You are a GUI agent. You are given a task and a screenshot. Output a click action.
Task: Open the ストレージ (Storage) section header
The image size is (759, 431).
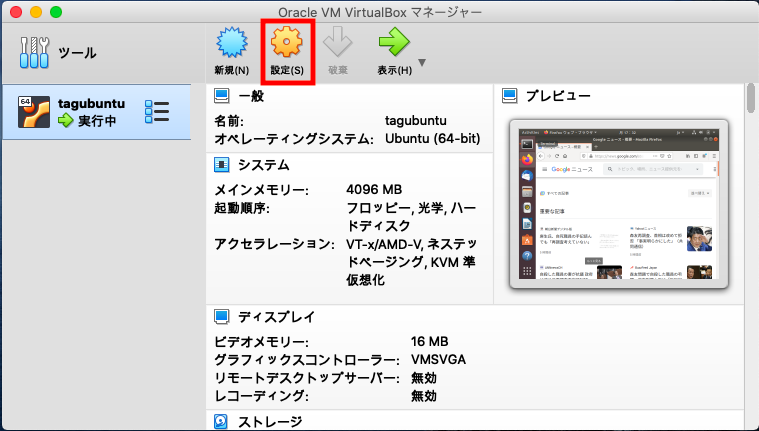[270, 422]
